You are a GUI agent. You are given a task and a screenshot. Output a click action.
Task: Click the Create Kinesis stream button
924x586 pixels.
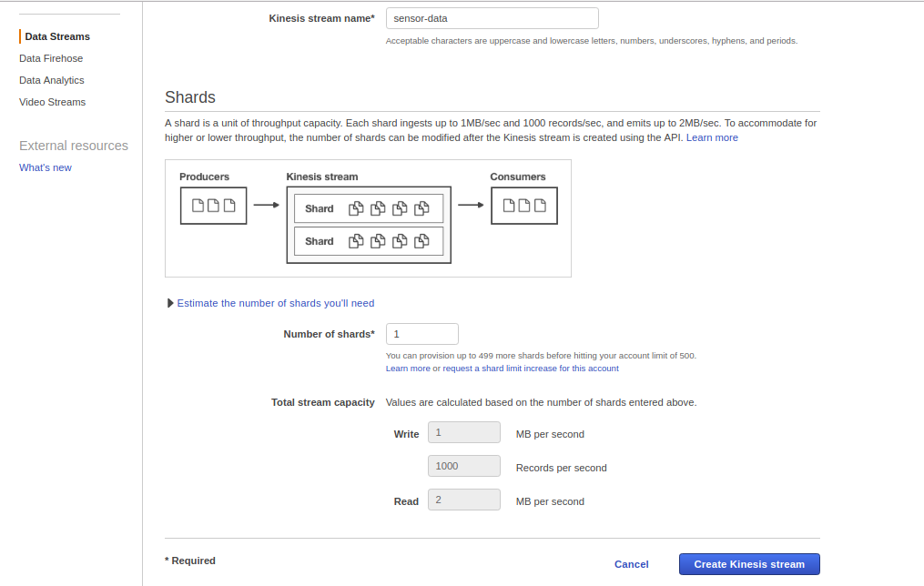tap(749, 564)
